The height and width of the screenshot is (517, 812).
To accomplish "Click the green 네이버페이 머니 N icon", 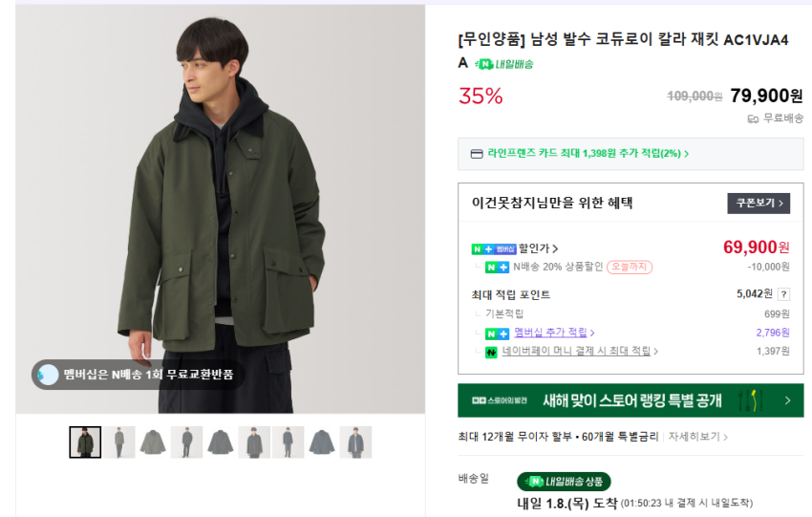I will [x=492, y=352].
